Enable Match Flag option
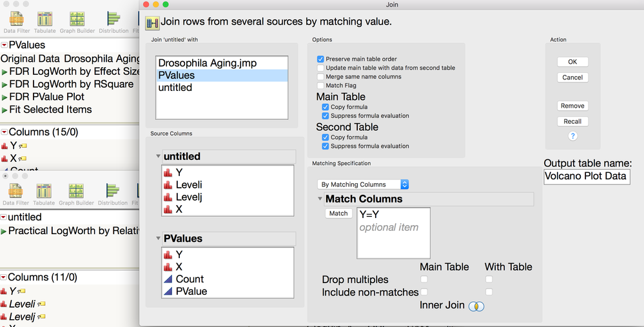The image size is (644, 327). point(320,85)
